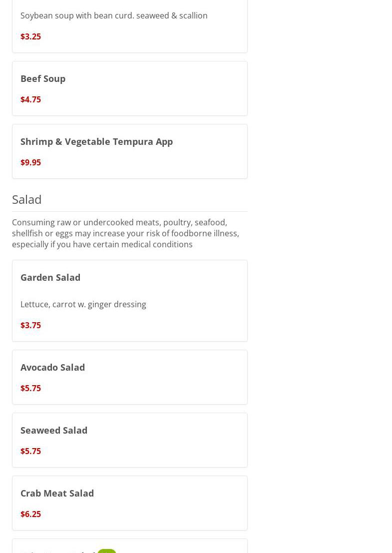The height and width of the screenshot is (553, 392).
Task: Open the Seaweed Salad item
Action: (x=54, y=430)
